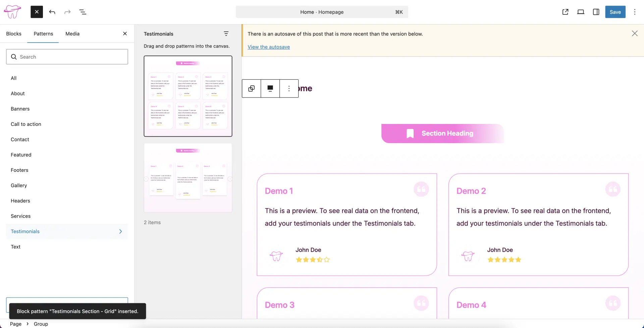Focus the pattern Search field
644x328 pixels.
point(67,57)
